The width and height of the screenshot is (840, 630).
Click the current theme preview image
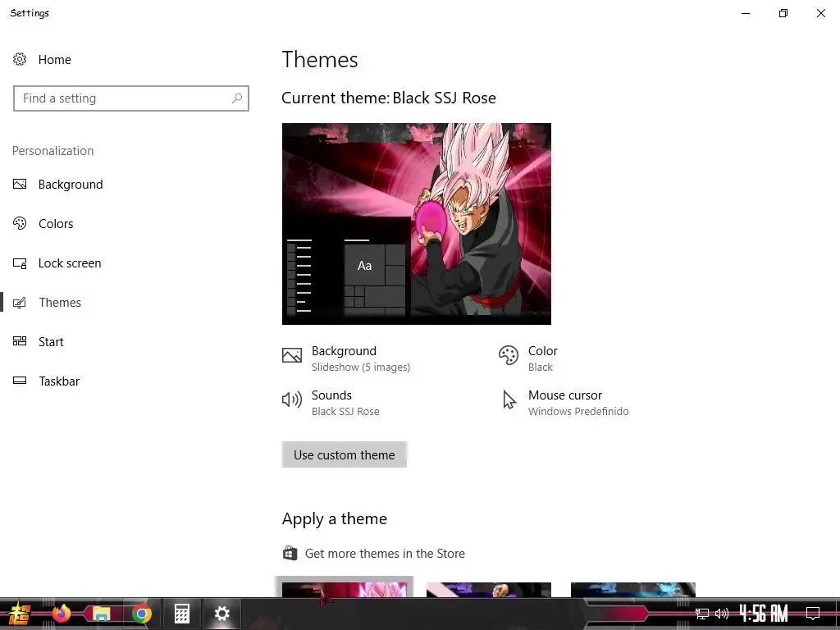[416, 224]
